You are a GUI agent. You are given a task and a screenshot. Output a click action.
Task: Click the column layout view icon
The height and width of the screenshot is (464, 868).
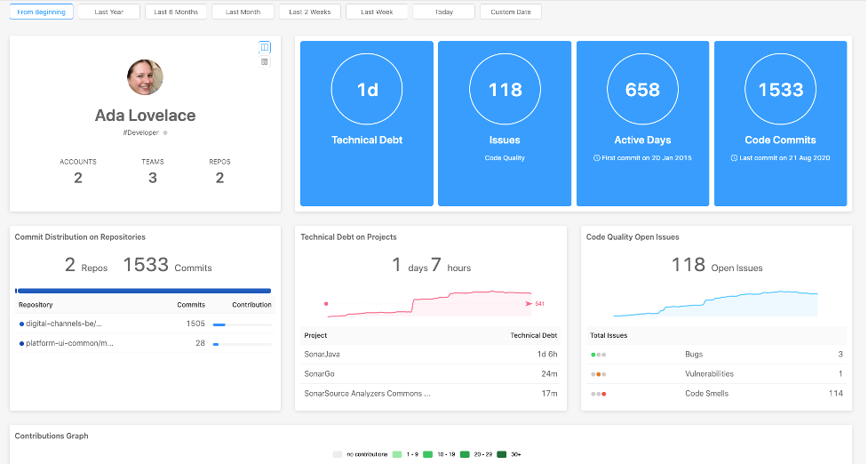tap(265, 47)
